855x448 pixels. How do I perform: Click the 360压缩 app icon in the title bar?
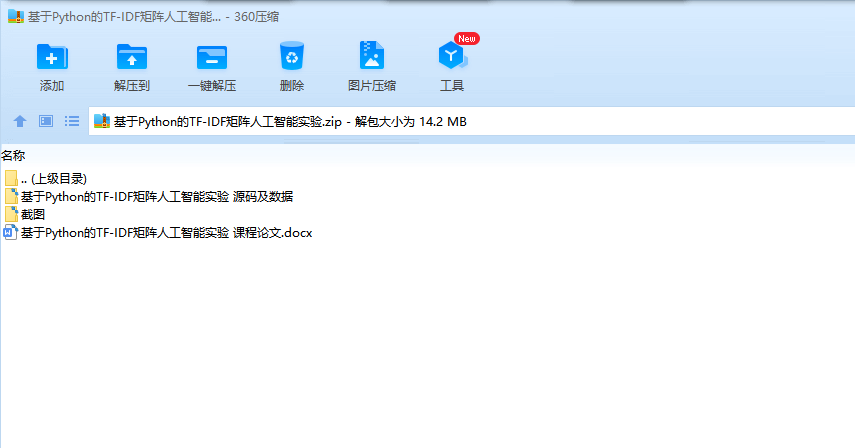[16, 16]
